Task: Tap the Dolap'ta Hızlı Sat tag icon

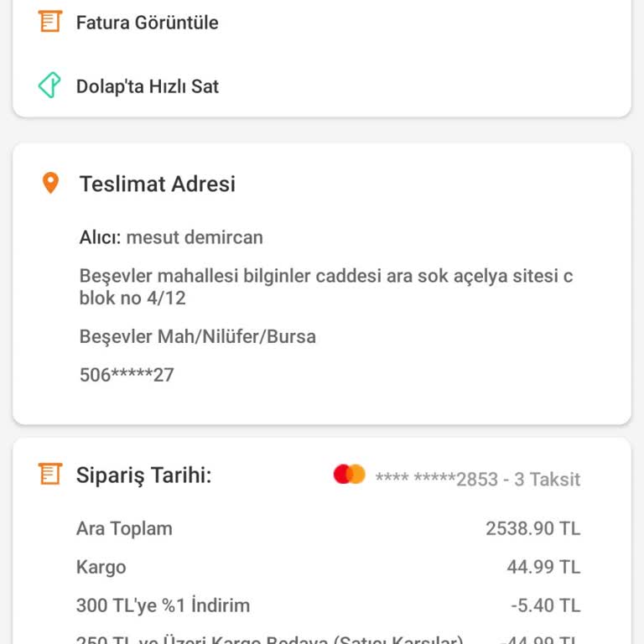Action: click(50, 86)
